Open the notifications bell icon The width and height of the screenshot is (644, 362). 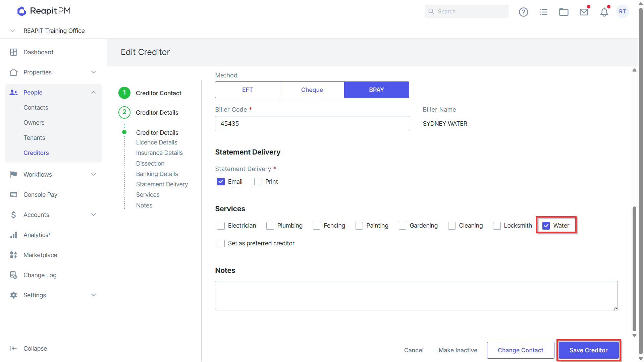(x=604, y=12)
